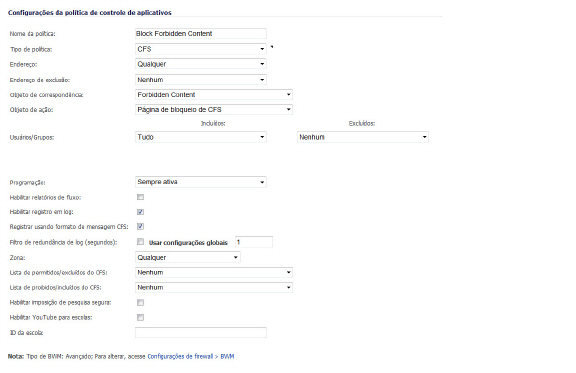Expand the Programação schedule dropdown
The width and height of the screenshot is (576, 373).
tap(201, 182)
